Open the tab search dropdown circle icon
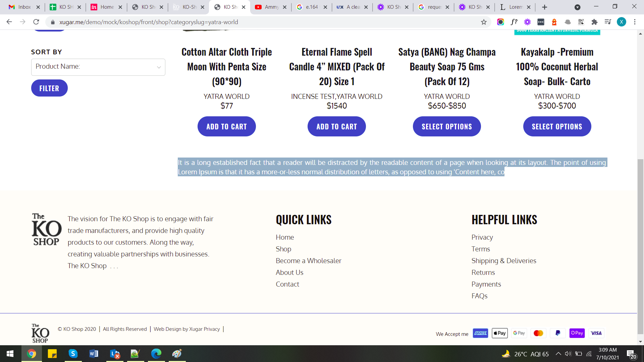644x362 pixels. click(577, 7)
